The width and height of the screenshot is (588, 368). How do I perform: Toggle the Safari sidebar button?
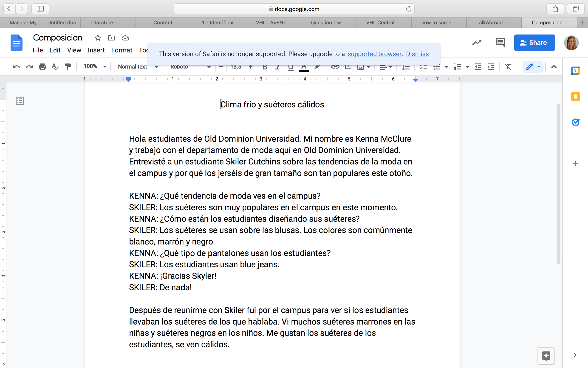[40, 9]
